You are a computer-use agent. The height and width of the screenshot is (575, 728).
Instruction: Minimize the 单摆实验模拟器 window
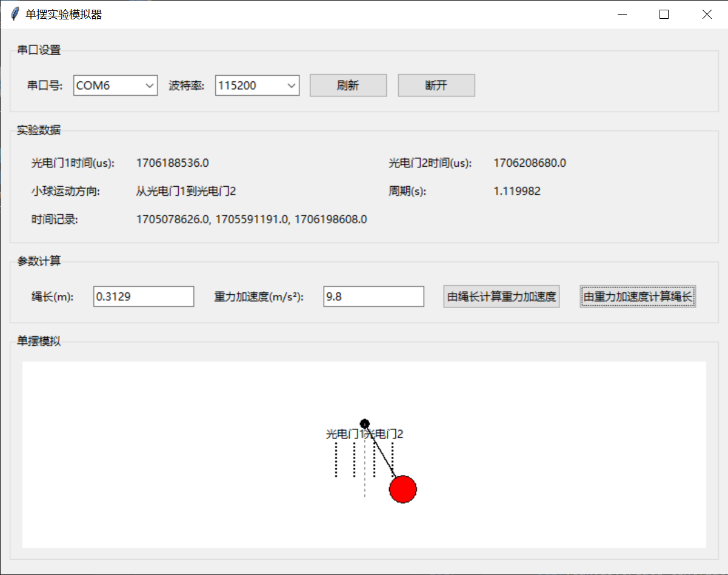pos(622,15)
